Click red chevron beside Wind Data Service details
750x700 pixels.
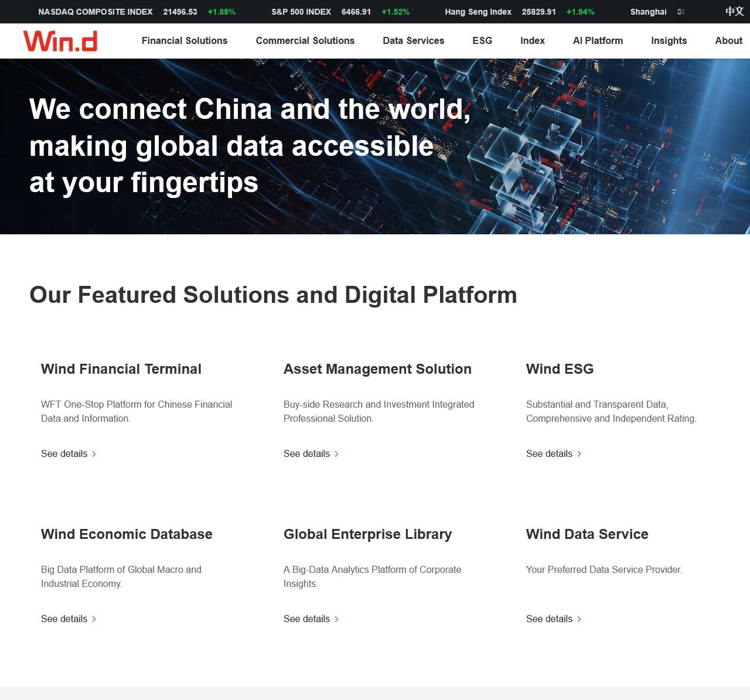(579, 619)
